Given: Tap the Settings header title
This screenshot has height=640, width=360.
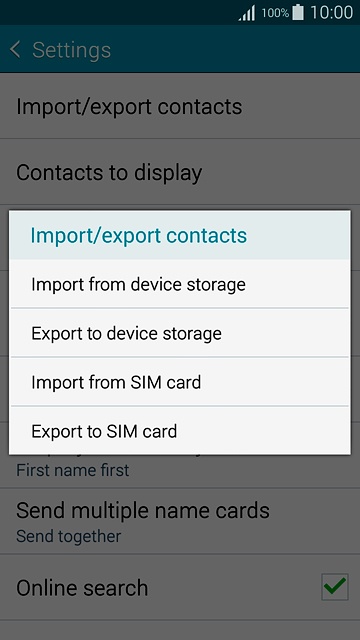Looking at the screenshot, I should click(x=71, y=50).
